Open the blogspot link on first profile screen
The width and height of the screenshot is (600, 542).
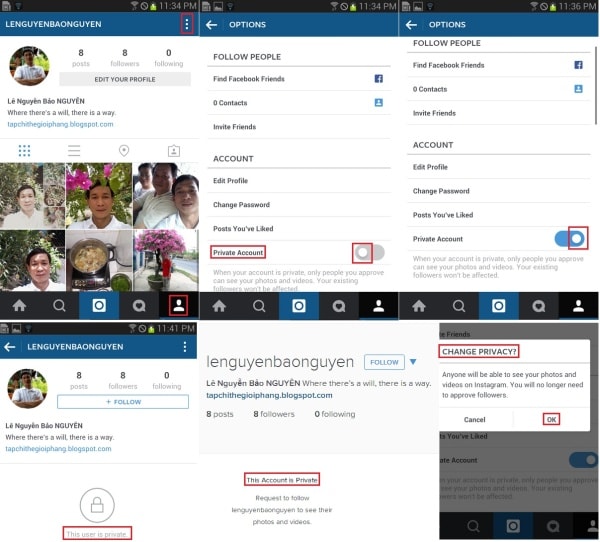[x=60, y=124]
